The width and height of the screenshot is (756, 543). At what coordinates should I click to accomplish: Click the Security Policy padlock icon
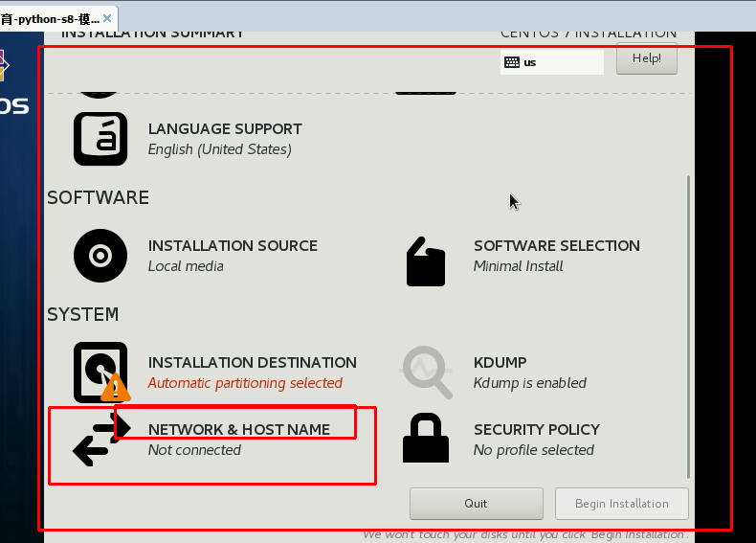(426, 438)
